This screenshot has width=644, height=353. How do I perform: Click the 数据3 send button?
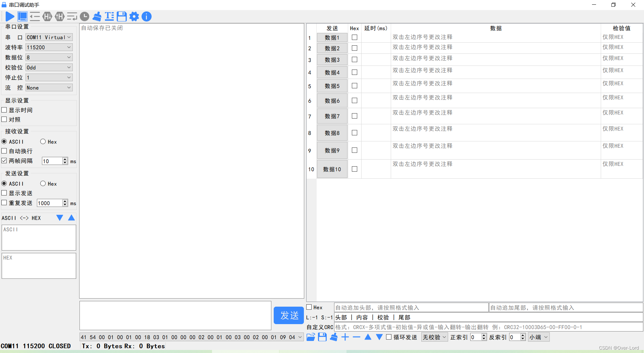[x=332, y=60]
